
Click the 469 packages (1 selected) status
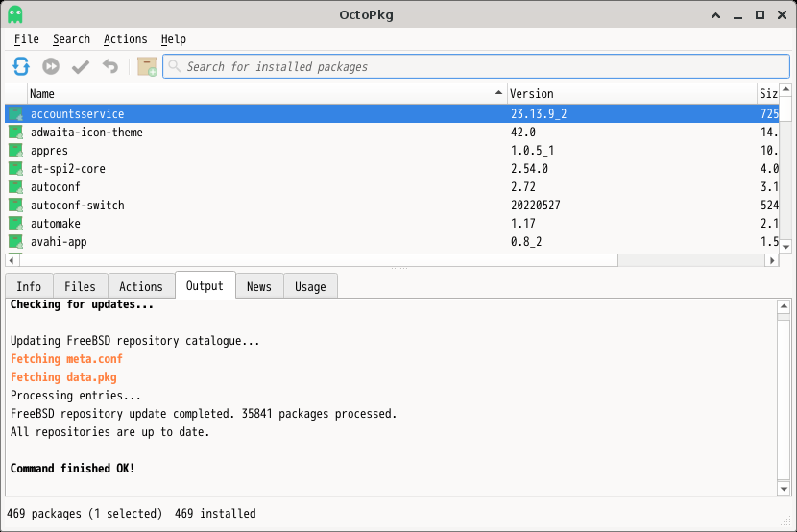click(x=85, y=513)
